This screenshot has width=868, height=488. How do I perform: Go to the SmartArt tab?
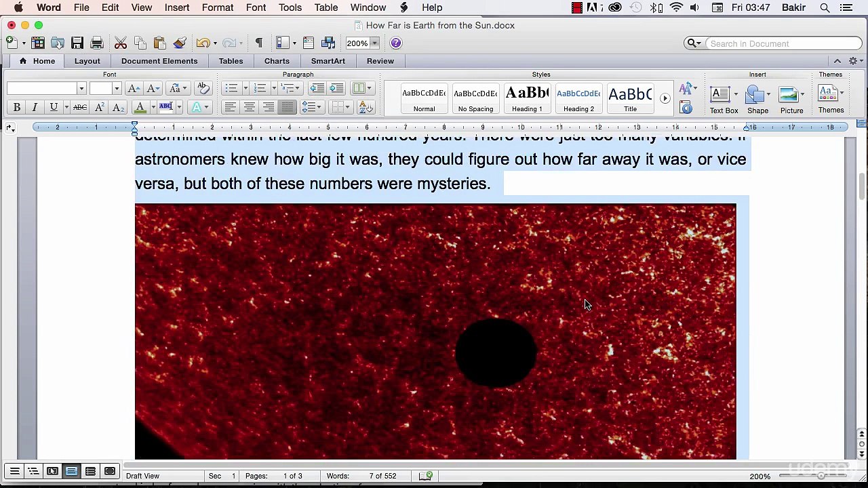pyautogui.click(x=328, y=61)
